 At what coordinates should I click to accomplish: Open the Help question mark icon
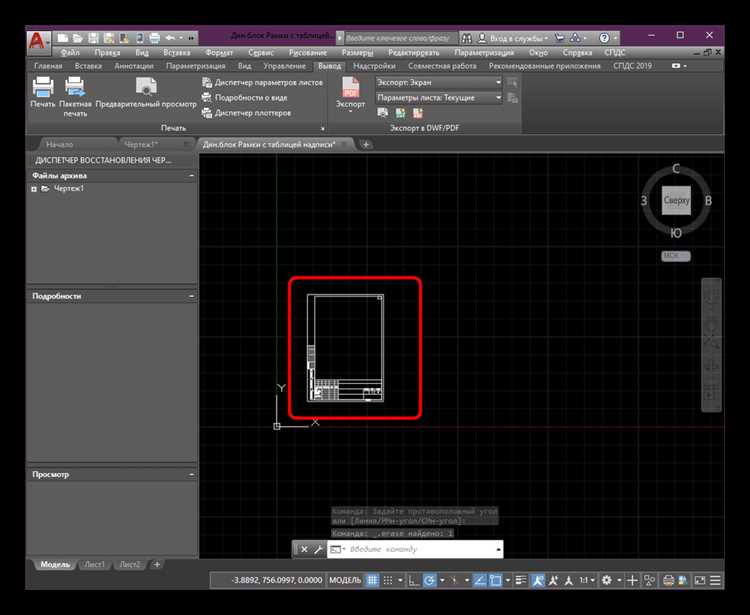[604, 38]
